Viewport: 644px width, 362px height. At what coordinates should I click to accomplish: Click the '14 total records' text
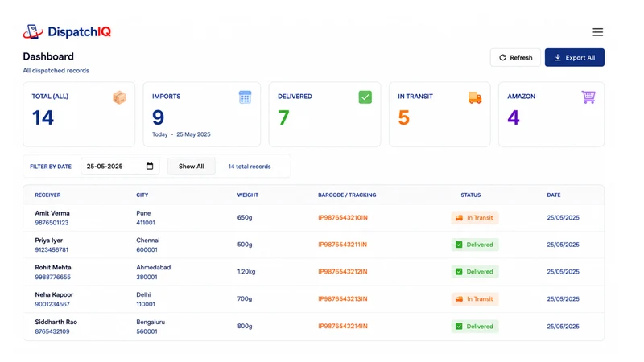click(250, 167)
